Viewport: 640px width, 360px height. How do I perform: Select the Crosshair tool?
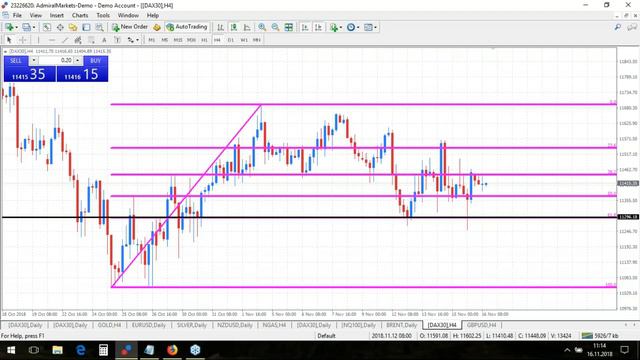click(22, 40)
